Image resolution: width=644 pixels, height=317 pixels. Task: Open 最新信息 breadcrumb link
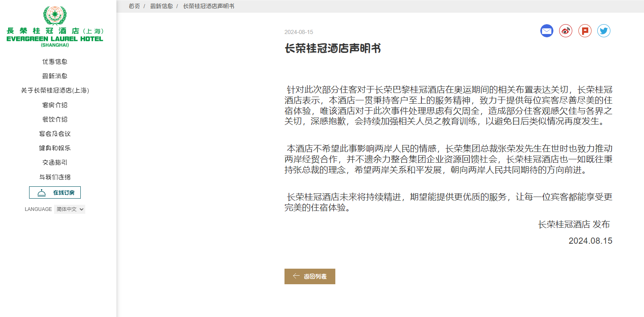162,6
